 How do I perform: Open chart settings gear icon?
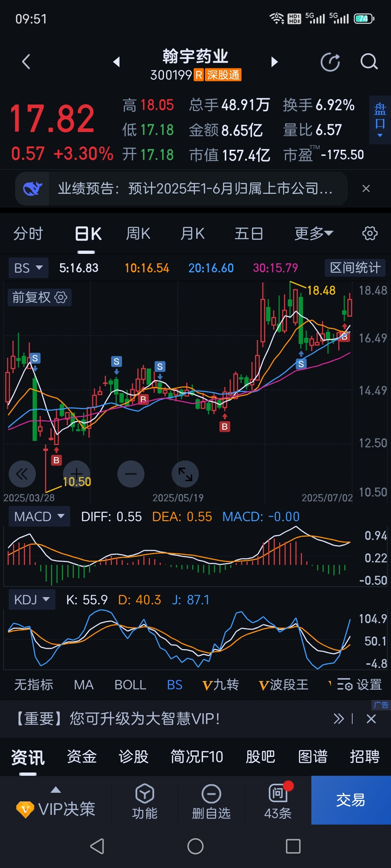click(370, 233)
